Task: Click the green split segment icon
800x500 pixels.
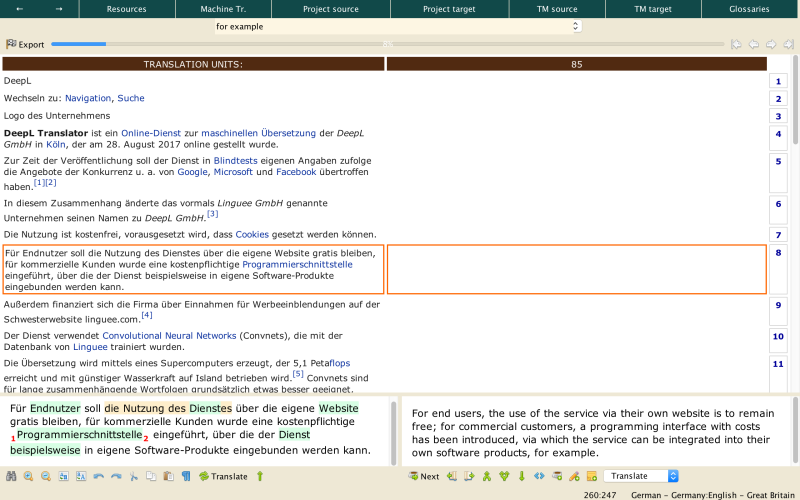Action: click(504, 476)
